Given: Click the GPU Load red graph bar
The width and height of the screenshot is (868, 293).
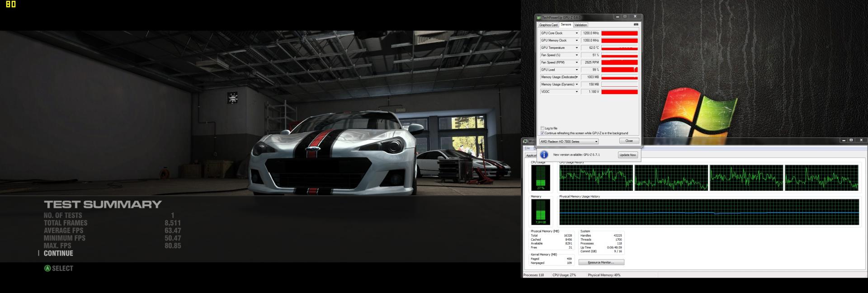Looking at the screenshot, I should (x=619, y=70).
